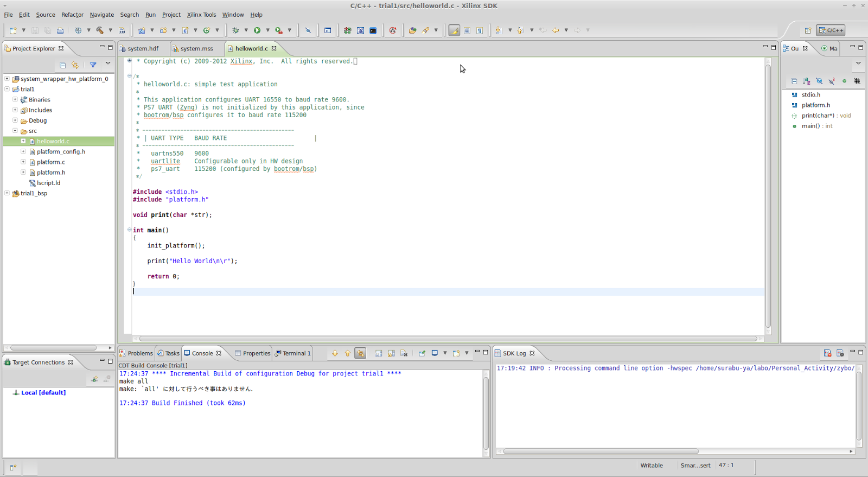Switch to the Problems tab

137,353
